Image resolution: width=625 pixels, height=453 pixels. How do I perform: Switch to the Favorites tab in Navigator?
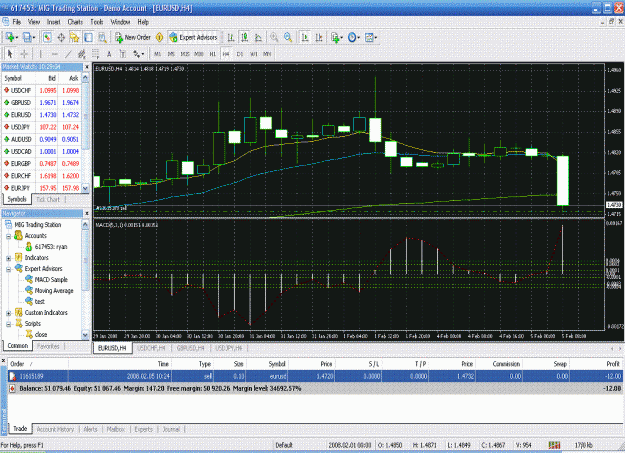point(48,346)
